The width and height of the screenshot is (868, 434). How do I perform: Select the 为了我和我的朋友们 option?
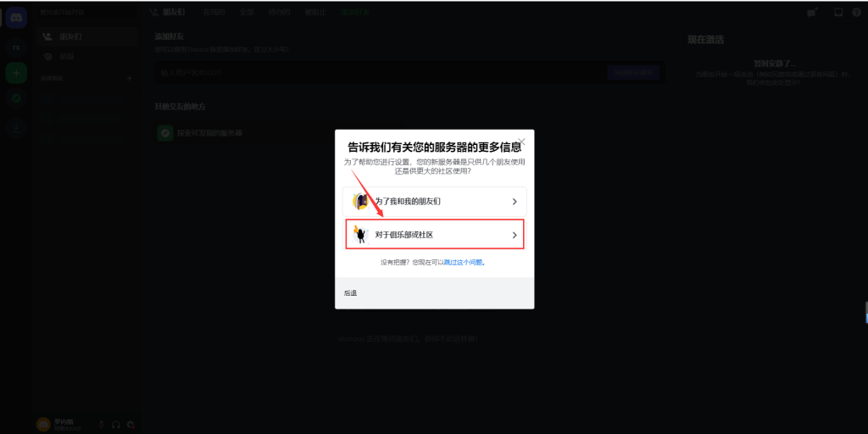pyautogui.click(x=434, y=202)
